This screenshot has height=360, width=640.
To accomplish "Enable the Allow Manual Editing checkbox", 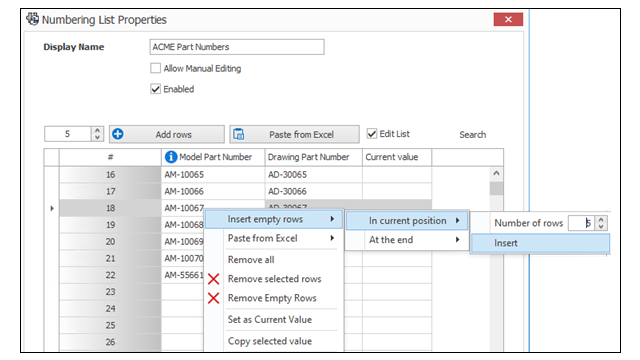I will [x=156, y=68].
